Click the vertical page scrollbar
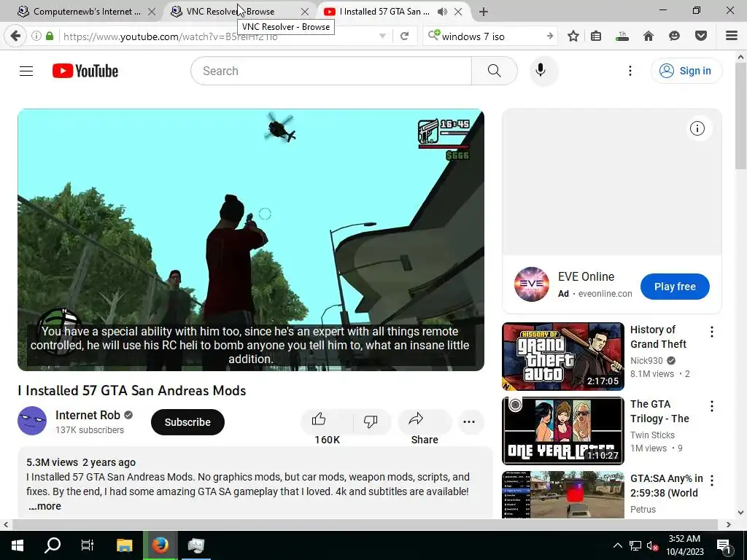The width and height of the screenshot is (747, 560). click(x=741, y=116)
